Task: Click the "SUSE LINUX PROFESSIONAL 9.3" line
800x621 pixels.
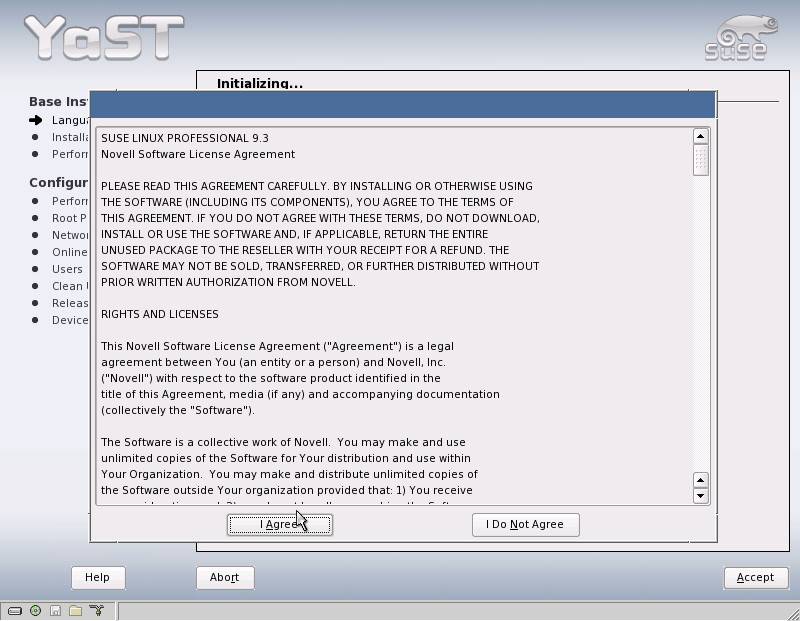Action: 185,138
